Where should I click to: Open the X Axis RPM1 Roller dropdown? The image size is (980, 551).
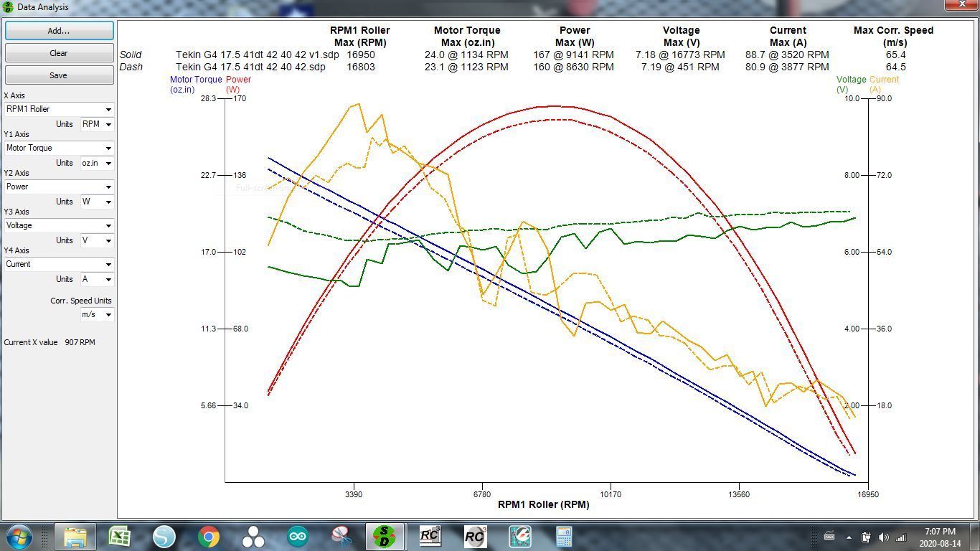point(59,109)
